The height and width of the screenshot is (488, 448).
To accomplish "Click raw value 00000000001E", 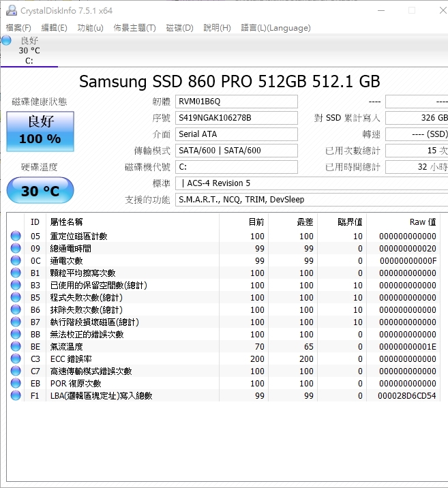I will [x=408, y=347].
